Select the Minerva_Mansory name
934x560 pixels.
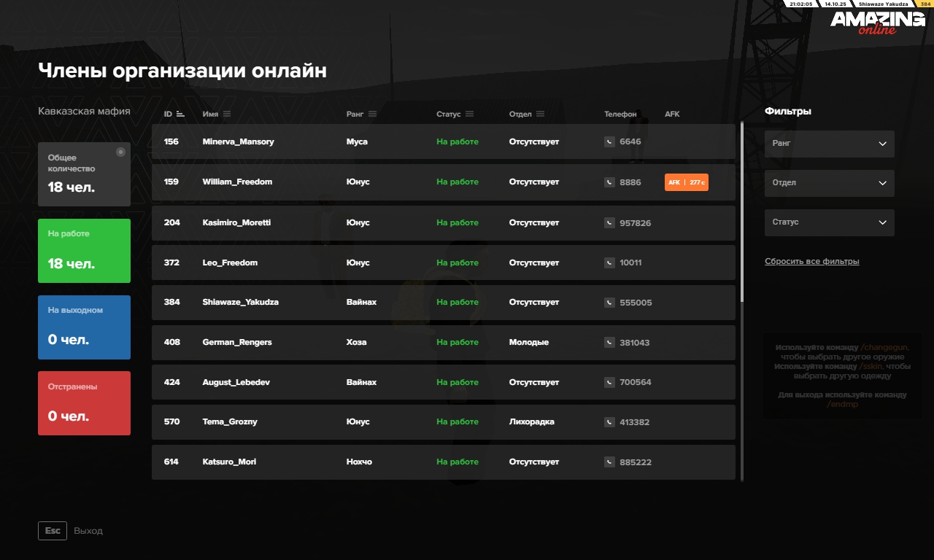pyautogui.click(x=239, y=141)
